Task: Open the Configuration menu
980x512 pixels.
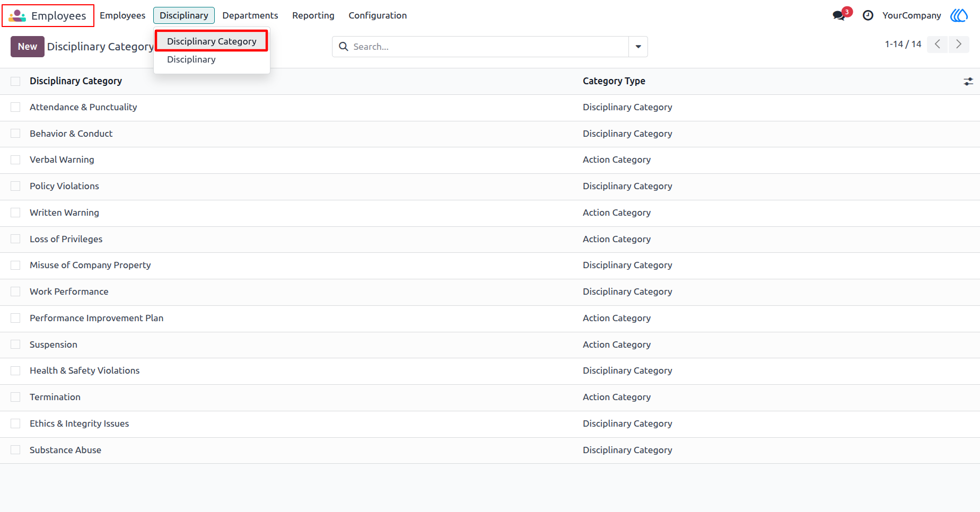Action: [x=378, y=15]
